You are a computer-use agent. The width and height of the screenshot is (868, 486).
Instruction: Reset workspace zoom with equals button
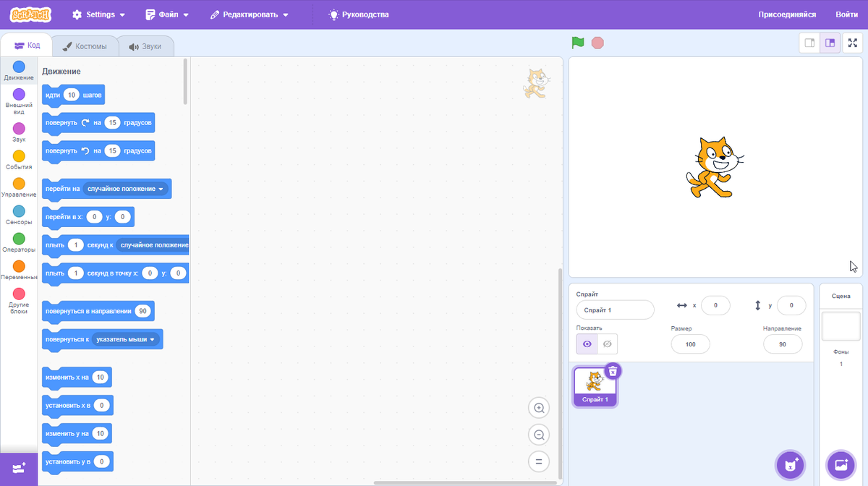(539, 461)
